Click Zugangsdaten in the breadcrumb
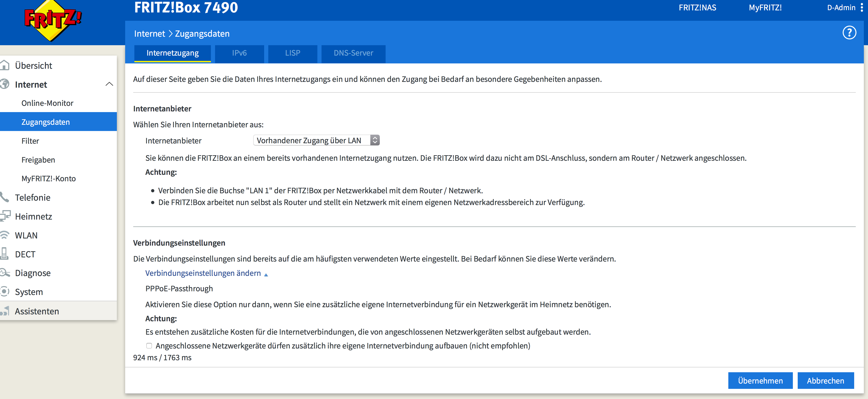This screenshot has height=399, width=868. pos(202,33)
